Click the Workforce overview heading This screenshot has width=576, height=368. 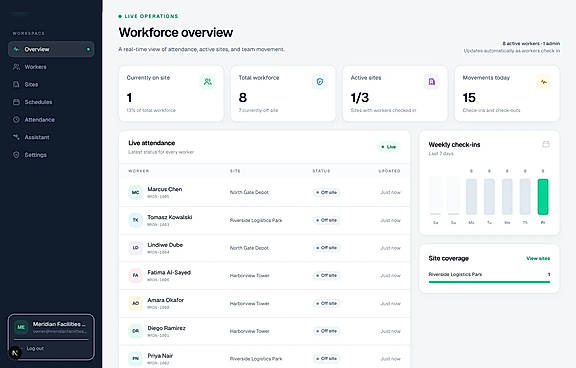176,33
